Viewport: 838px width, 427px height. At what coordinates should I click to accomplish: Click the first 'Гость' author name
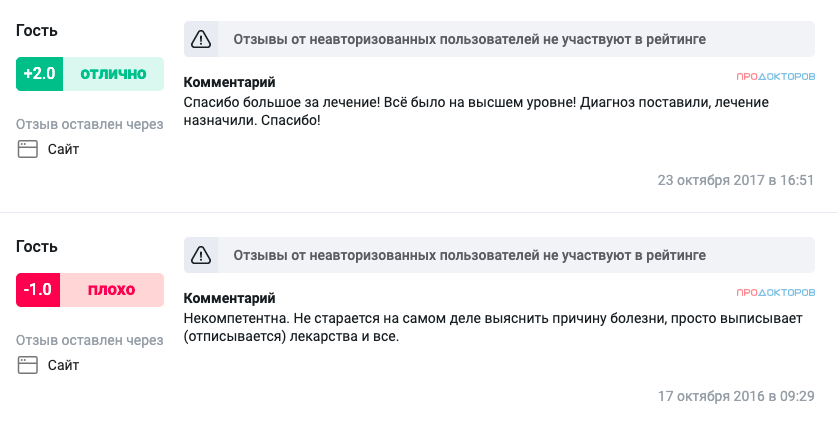pos(37,30)
